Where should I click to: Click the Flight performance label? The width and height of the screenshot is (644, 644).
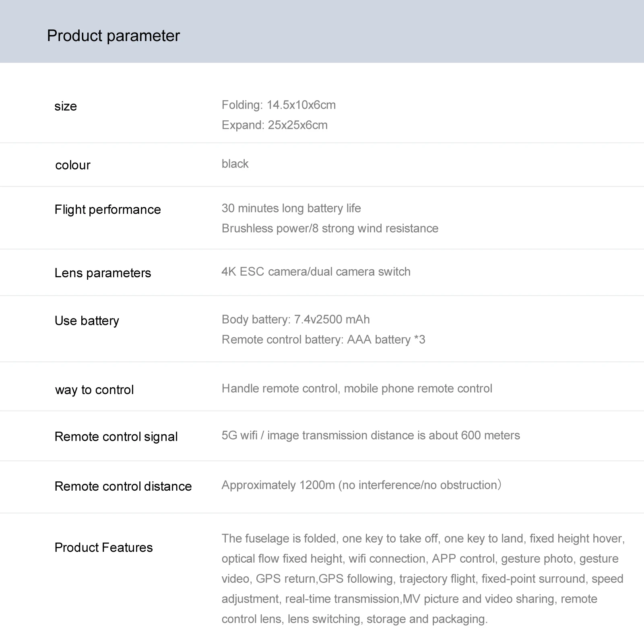pos(107,210)
